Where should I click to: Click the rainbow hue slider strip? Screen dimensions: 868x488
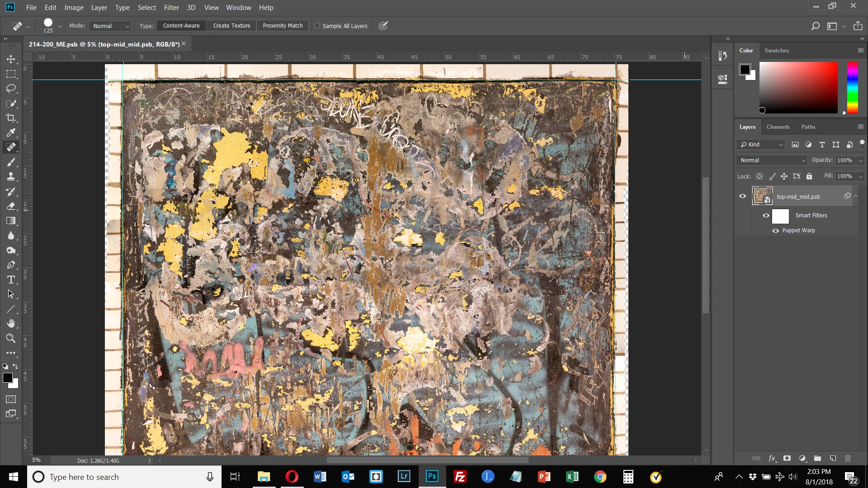(852, 87)
